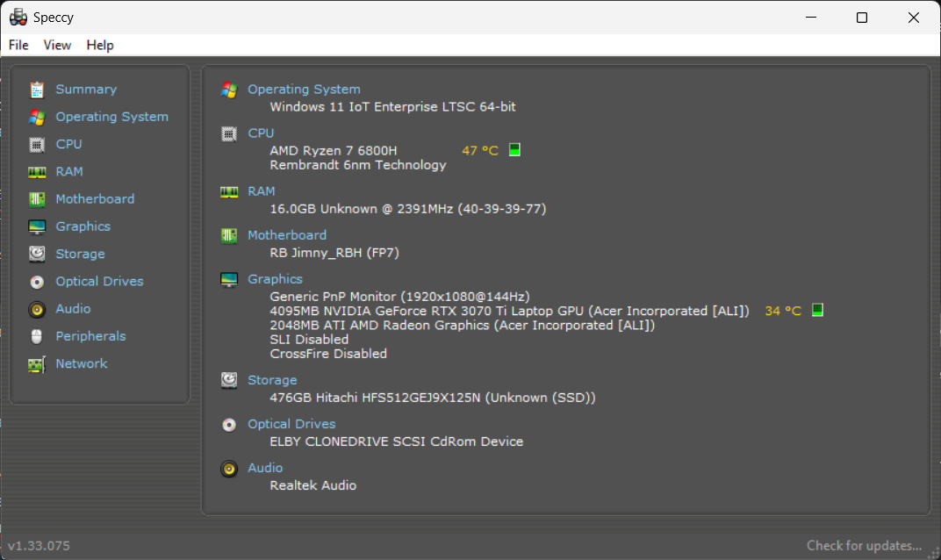Click the green GPU temperature indicator icon
Viewport: 941px width, 560px height.
pos(817,310)
